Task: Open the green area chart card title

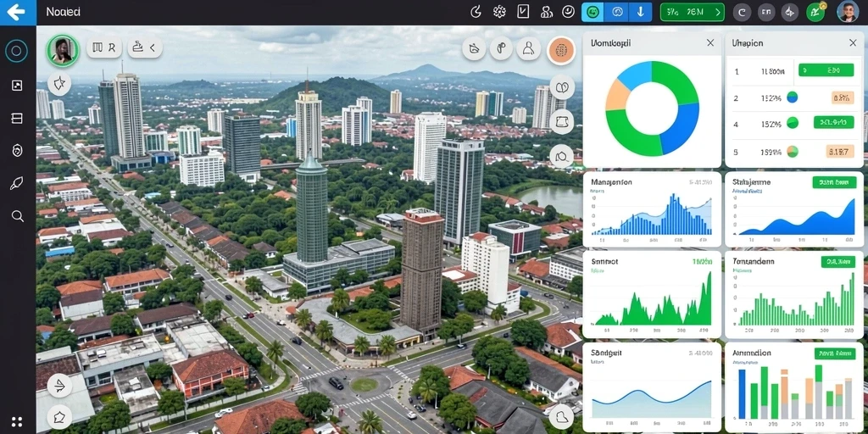Action: click(x=604, y=261)
